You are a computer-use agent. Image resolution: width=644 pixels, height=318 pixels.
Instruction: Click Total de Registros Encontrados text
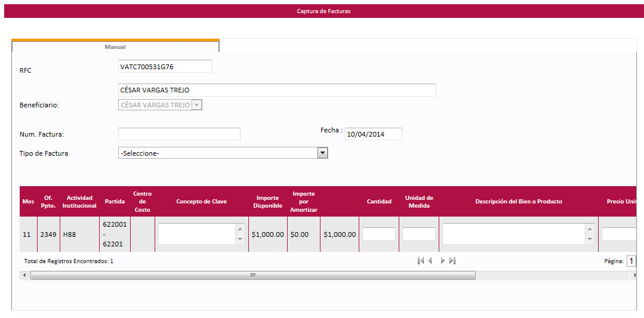(69, 261)
